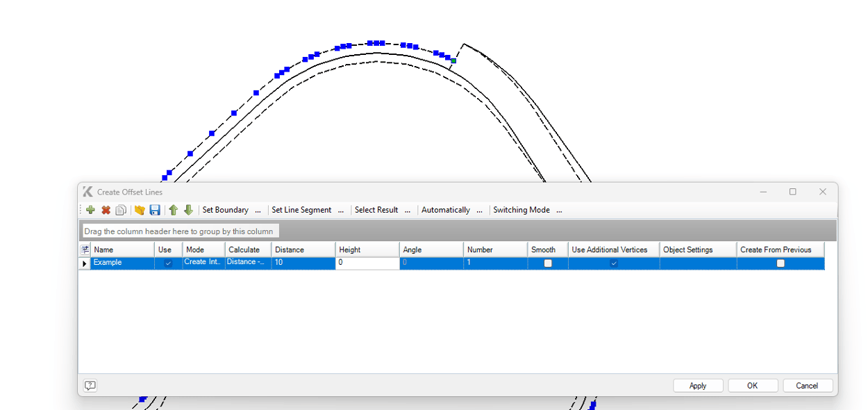Viewport: 868px width, 410px height.
Task: Choose Switching Mode in the toolbar
Action: [x=521, y=210]
